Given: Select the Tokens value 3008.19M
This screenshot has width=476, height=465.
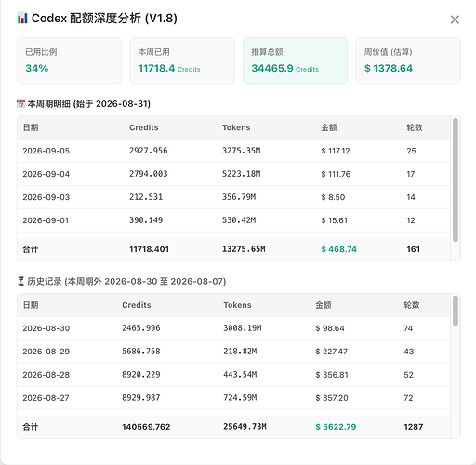Looking at the screenshot, I should (x=243, y=328).
